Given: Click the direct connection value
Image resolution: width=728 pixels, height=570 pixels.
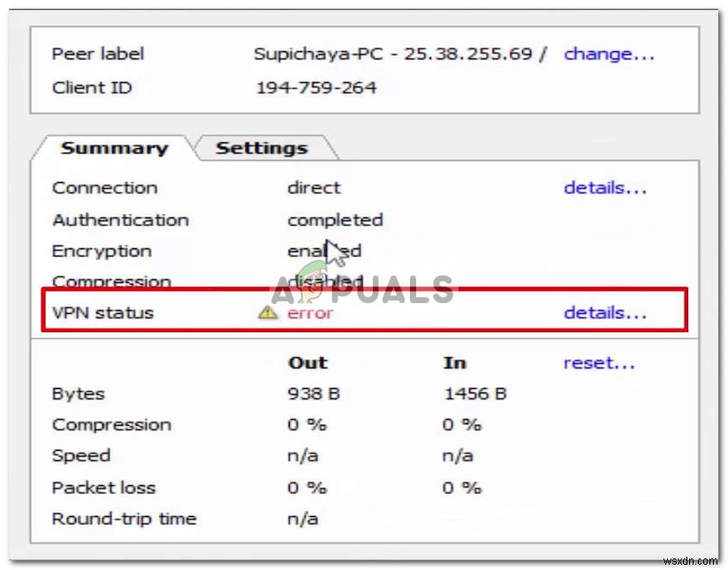Looking at the screenshot, I should 314,187.
